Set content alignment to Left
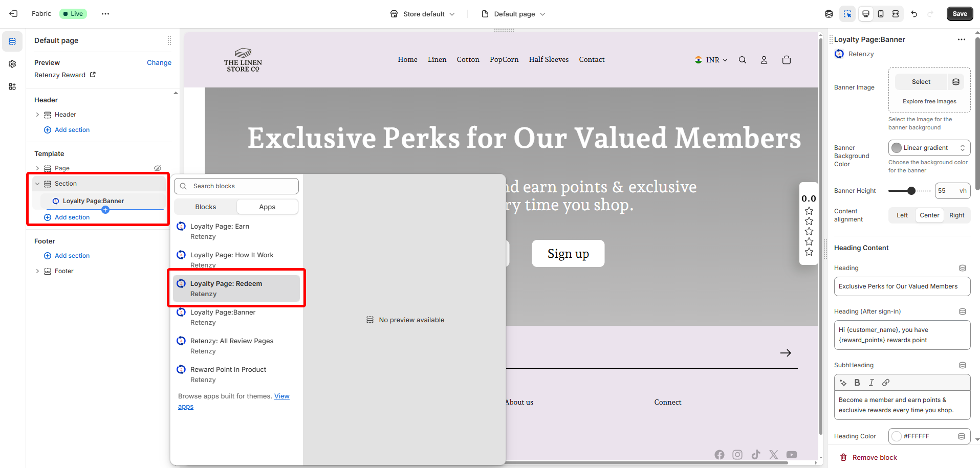Viewport: 980px width, 468px height. click(x=902, y=215)
